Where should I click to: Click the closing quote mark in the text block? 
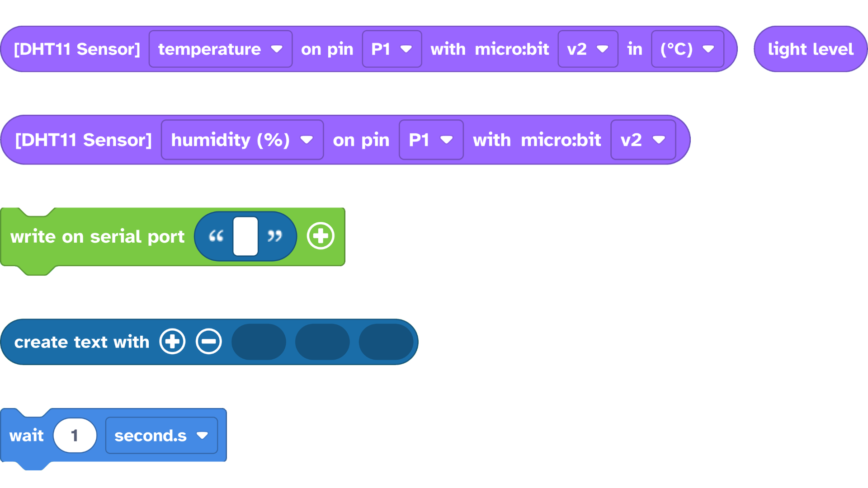(274, 236)
